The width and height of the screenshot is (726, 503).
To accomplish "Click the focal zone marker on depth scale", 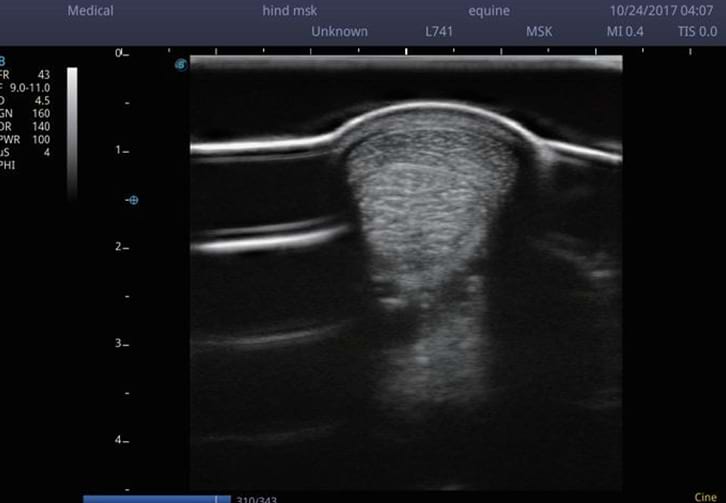I will click(133, 200).
